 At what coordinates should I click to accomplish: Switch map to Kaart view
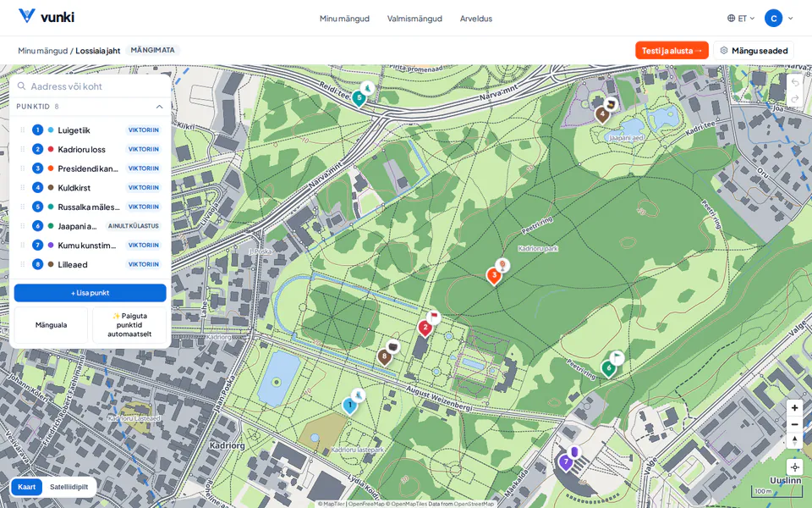(x=27, y=487)
